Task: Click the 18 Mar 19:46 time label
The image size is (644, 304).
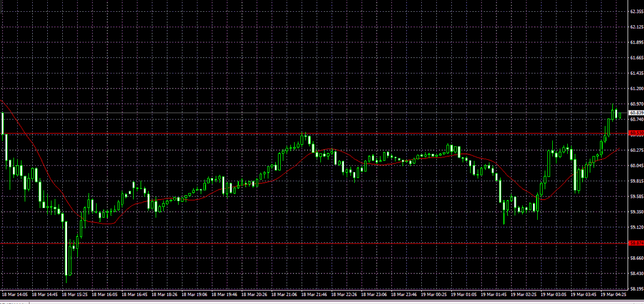Action: click(225, 294)
